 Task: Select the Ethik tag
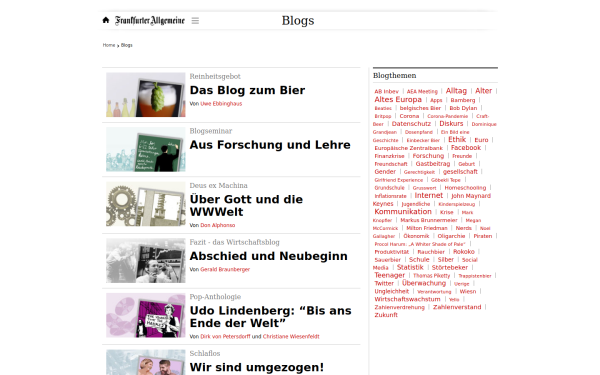[457, 140]
